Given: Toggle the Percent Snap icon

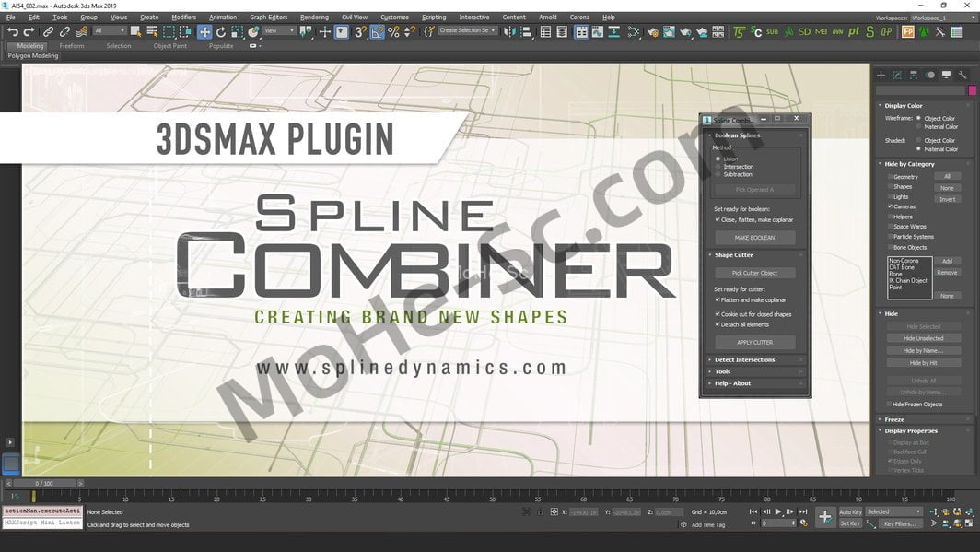Looking at the screenshot, I should 393,31.
